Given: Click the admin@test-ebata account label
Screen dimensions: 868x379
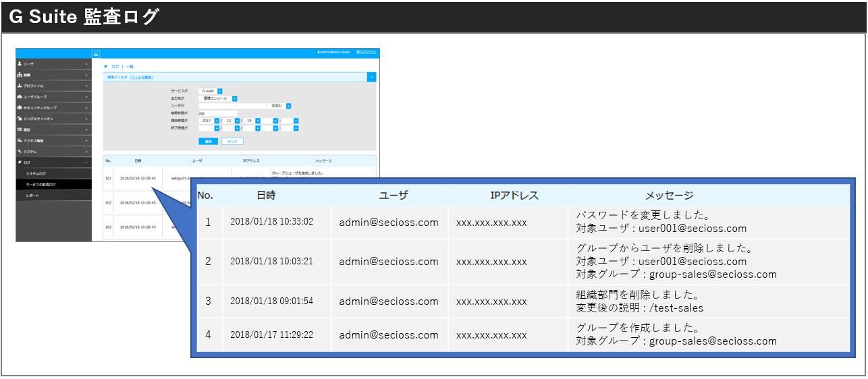Looking at the screenshot, I should click(333, 52).
